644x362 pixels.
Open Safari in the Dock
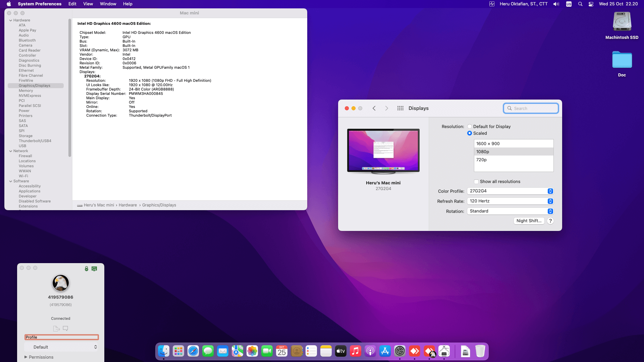[x=193, y=351]
